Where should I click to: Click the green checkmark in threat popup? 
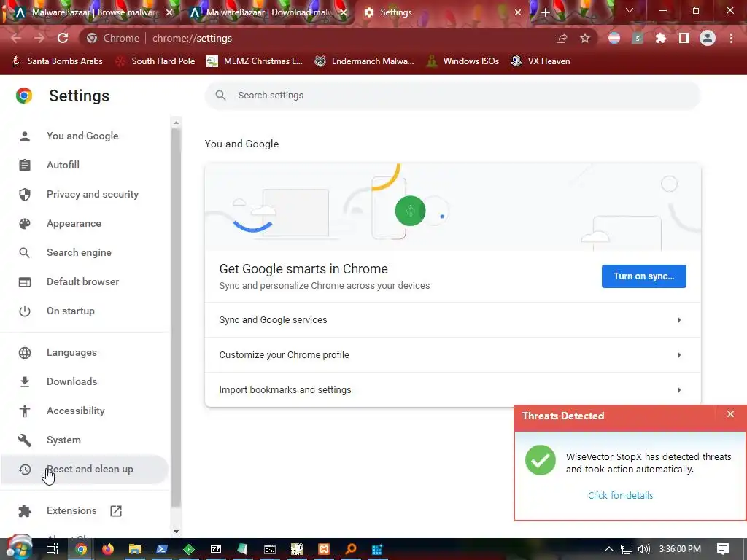click(541, 460)
